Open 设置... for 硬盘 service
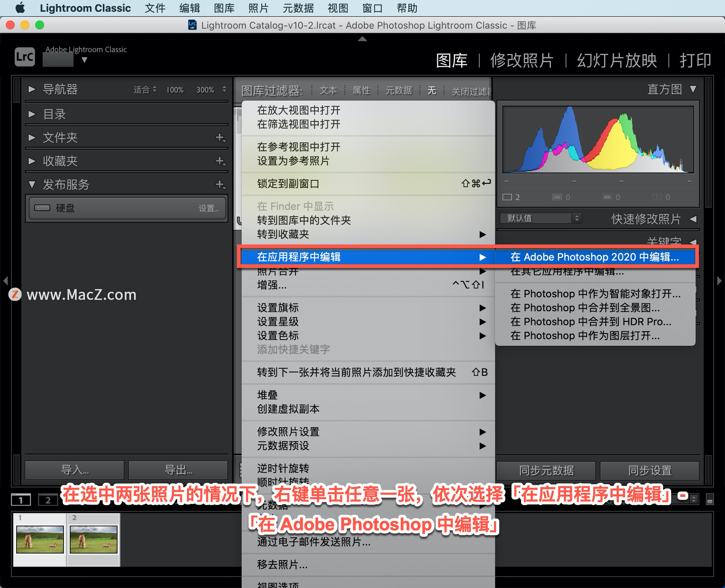This screenshot has height=588, width=725. coord(208,208)
